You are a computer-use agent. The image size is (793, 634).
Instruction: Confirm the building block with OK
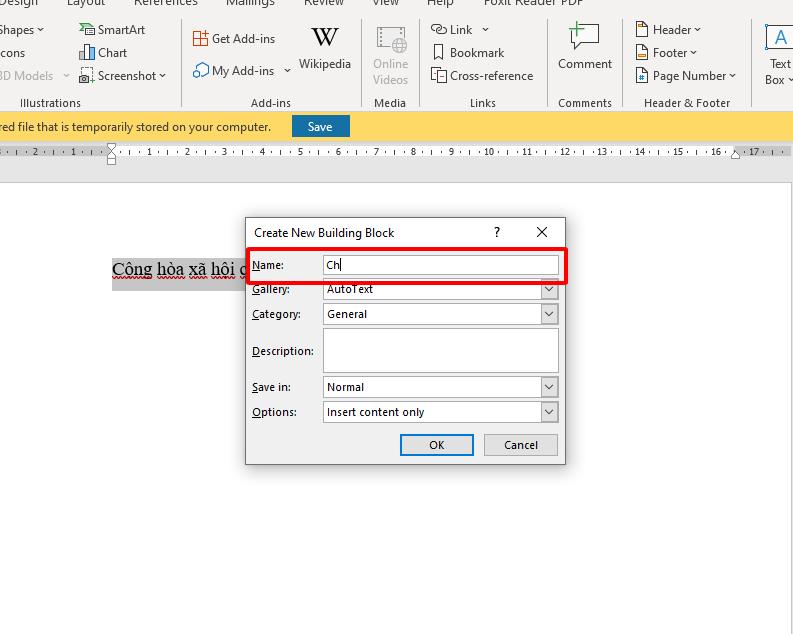point(437,445)
